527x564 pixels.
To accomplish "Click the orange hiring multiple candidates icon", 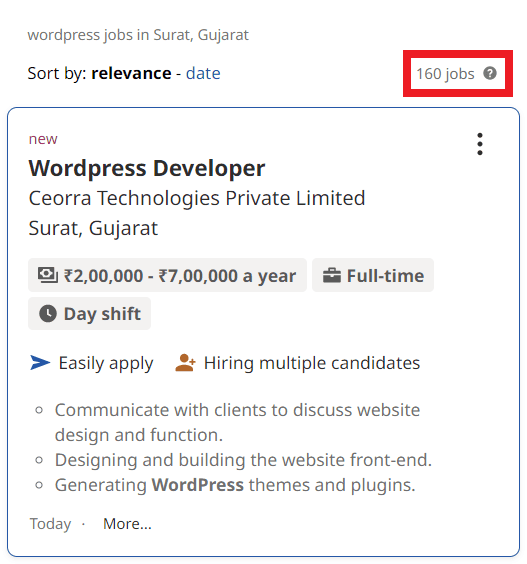I will pos(185,362).
